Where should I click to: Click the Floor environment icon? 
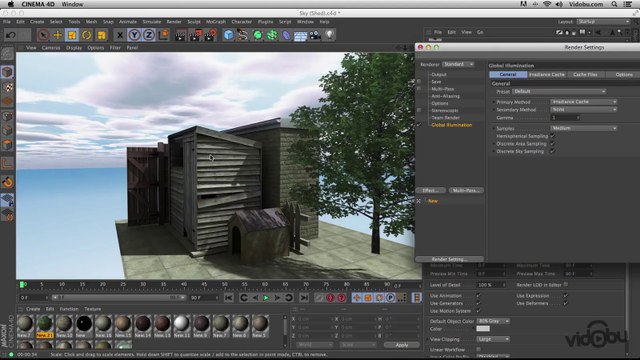tap(300, 36)
